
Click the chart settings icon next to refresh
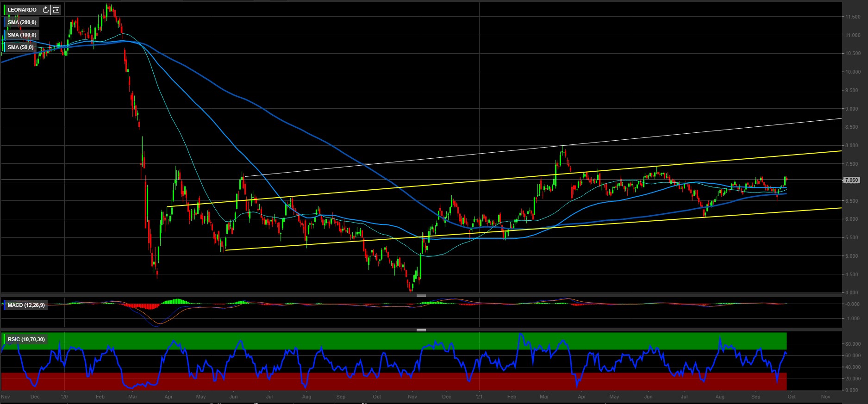click(x=56, y=10)
